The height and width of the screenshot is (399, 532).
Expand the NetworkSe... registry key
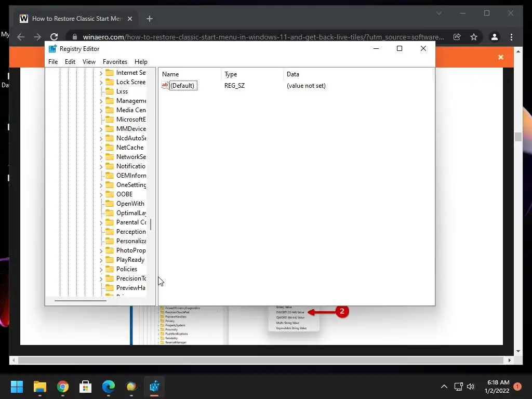click(101, 157)
